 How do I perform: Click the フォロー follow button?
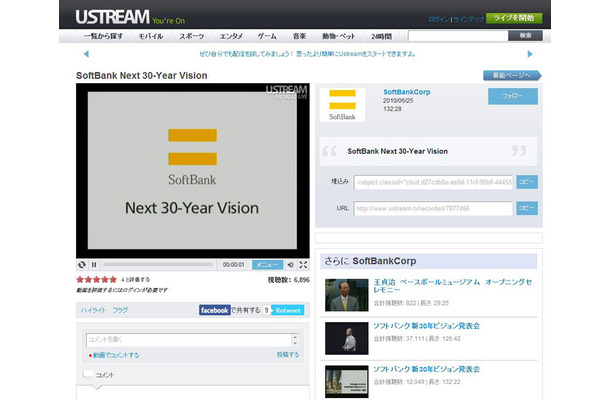[513, 96]
